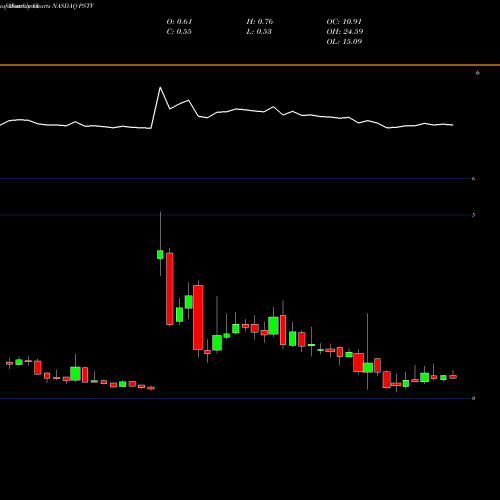Select the open value 'O: 0.61'
The height and width of the screenshot is (500, 500).
point(179,21)
